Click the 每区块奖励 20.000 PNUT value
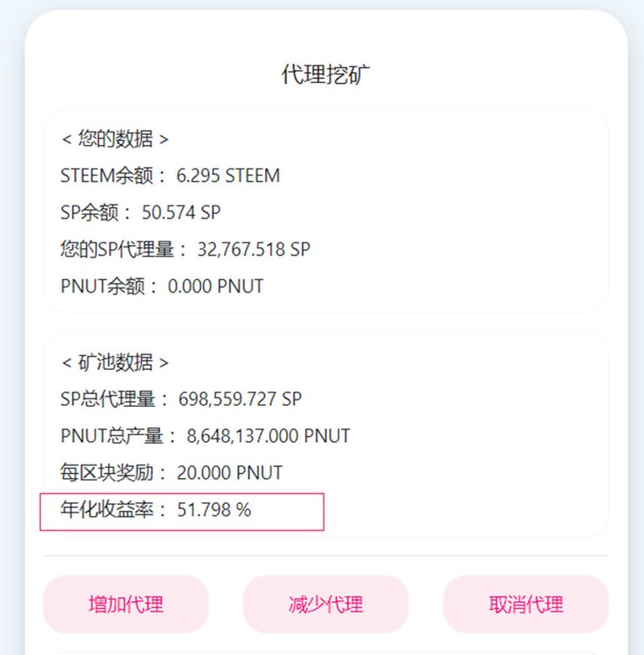The image size is (644, 655). 229,473
